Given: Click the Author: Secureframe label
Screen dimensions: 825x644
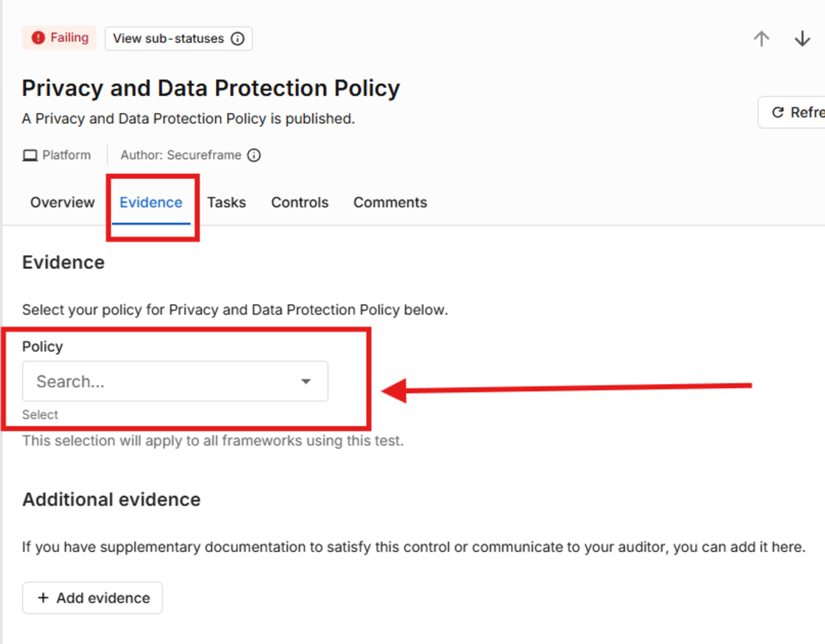Looking at the screenshot, I should point(181,155).
